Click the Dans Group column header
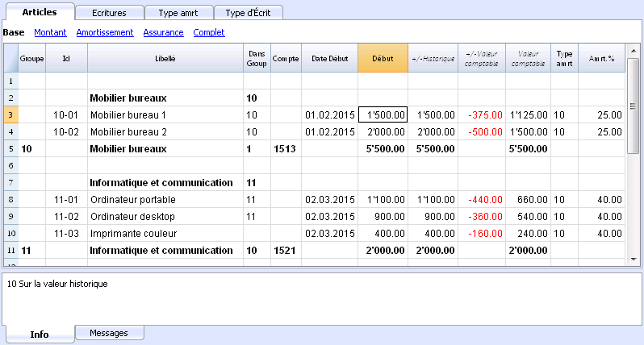The width and height of the screenshot is (644, 345). click(x=257, y=58)
